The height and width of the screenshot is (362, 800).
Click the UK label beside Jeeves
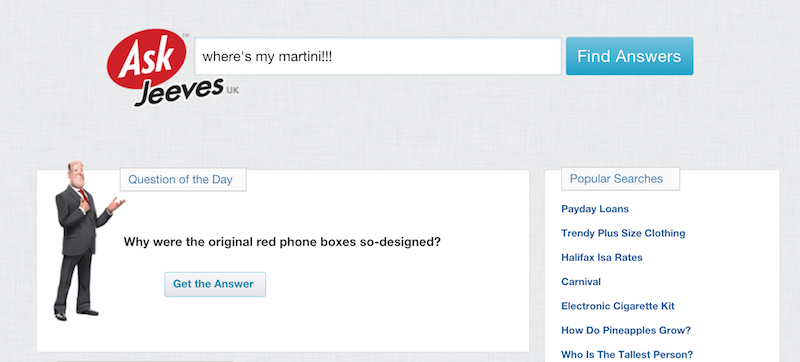tap(232, 91)
